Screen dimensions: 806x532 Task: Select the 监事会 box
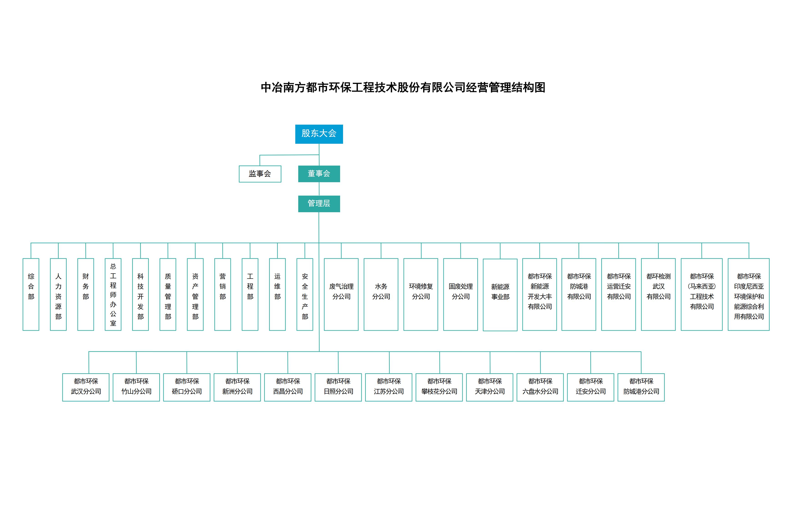click(260, 174)
